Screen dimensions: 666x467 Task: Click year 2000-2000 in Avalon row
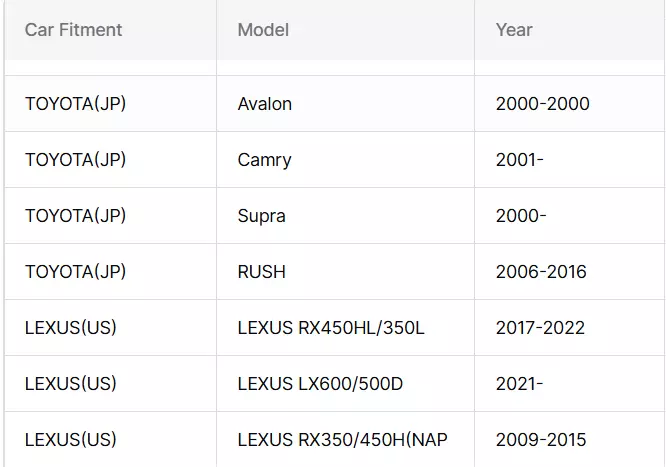(542, 104)
